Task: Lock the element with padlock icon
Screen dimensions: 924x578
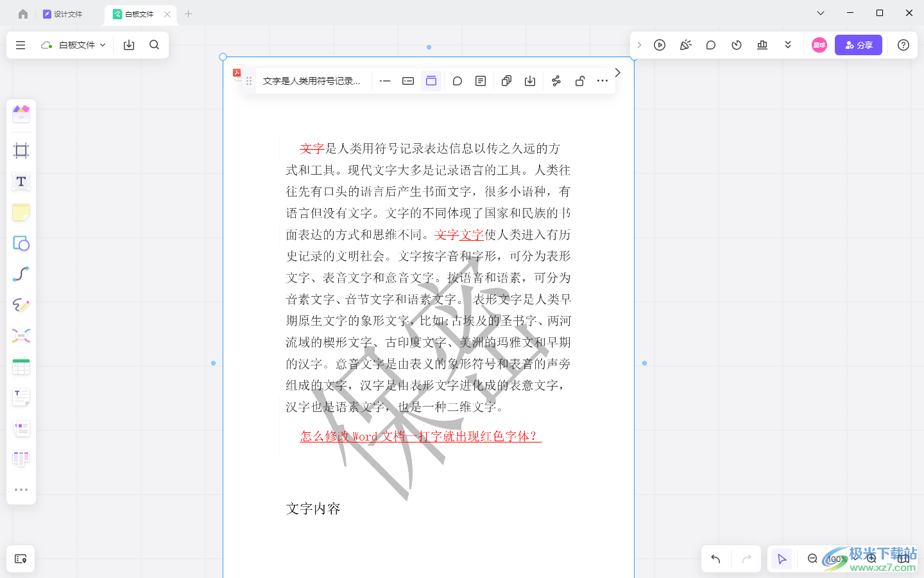Action: tap(579, 81)
